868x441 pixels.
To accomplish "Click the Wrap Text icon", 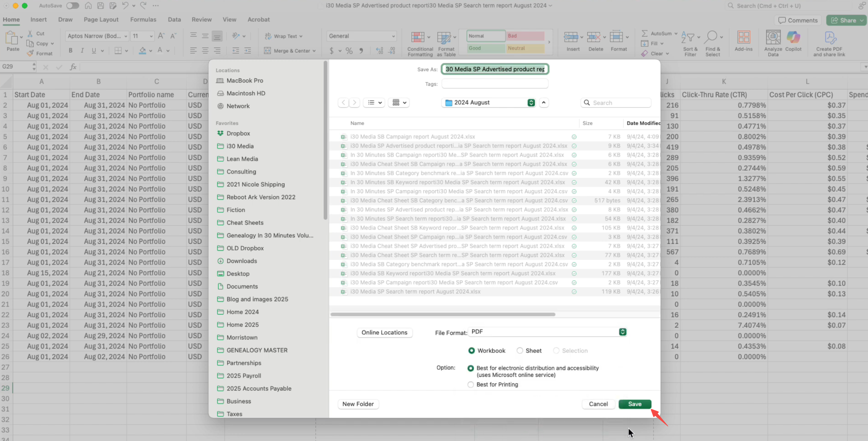I will coord(268,36).
